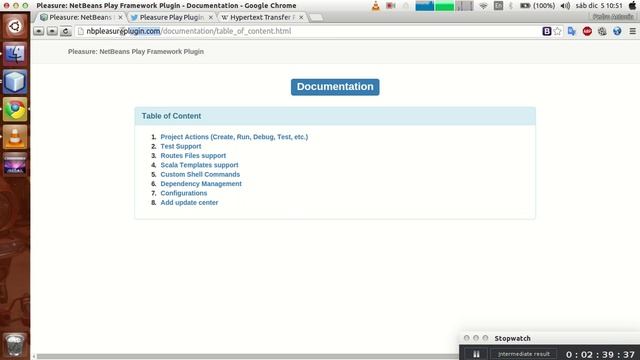Click the screen recorder indicator in top panel
The width and height of the screenshot is (640, 360).
391,6
